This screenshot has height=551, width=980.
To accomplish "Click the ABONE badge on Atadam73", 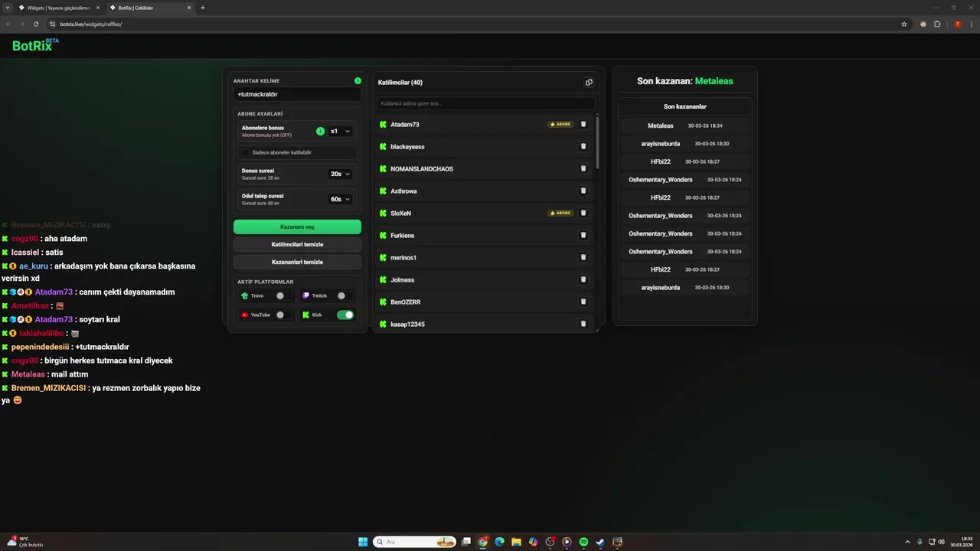I will tap(560, 124).
